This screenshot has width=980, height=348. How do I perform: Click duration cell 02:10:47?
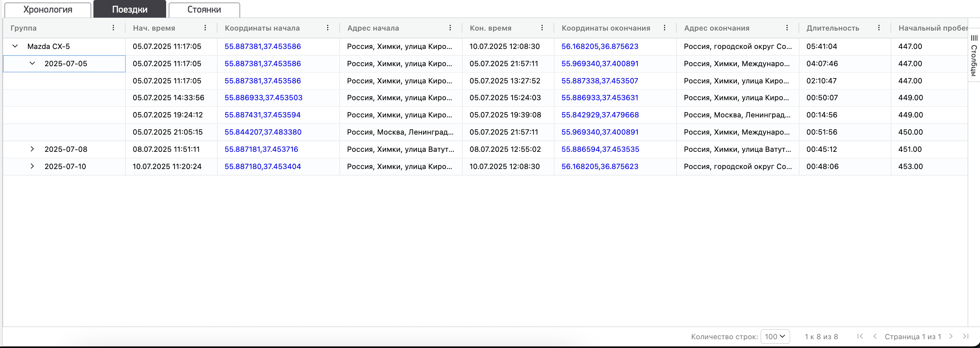point(845,81)
